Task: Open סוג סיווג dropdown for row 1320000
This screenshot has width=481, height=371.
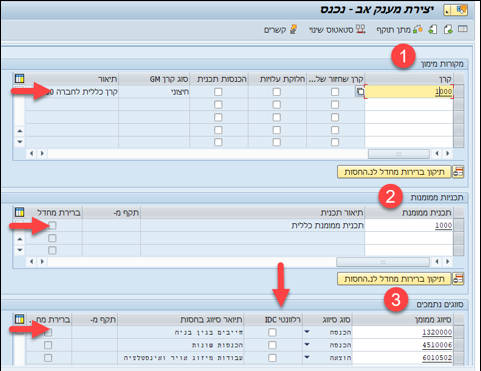Action: point(307,332)
